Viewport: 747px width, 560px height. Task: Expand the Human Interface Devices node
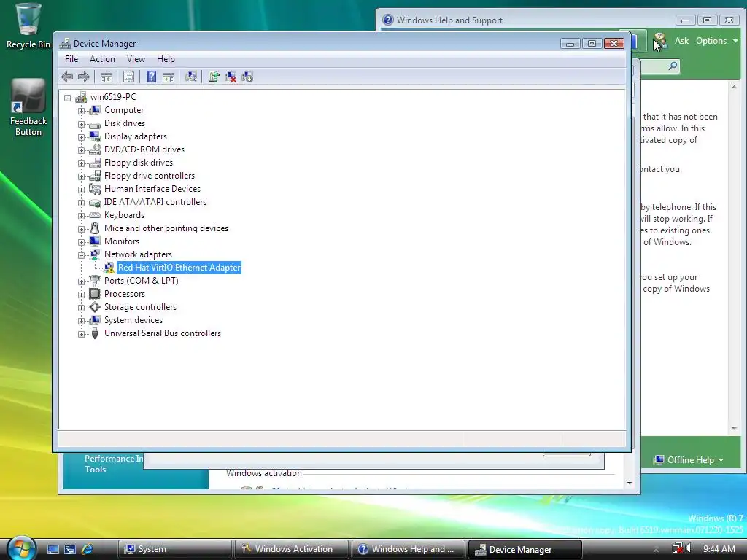82,190
